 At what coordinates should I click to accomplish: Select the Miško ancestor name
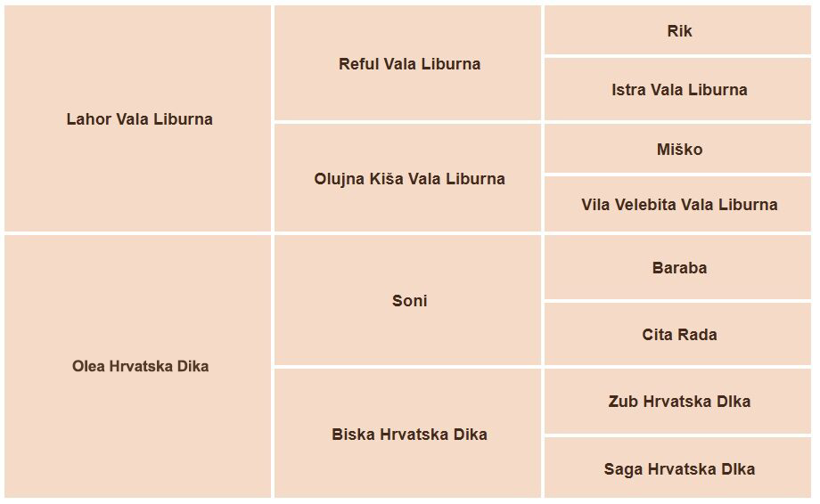pyautogui.click(x=679, y=150)
